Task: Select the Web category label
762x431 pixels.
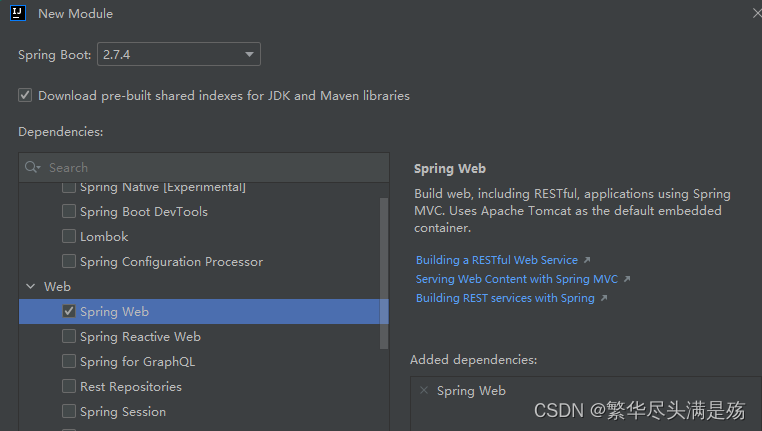Action: click(57, 287)
